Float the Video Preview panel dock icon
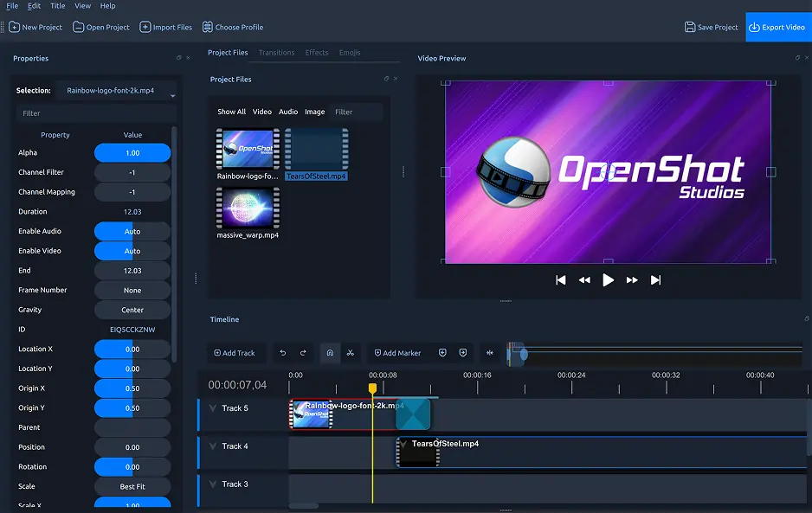The width and height of the screenshot is (812, 513). tap(797, 57)
